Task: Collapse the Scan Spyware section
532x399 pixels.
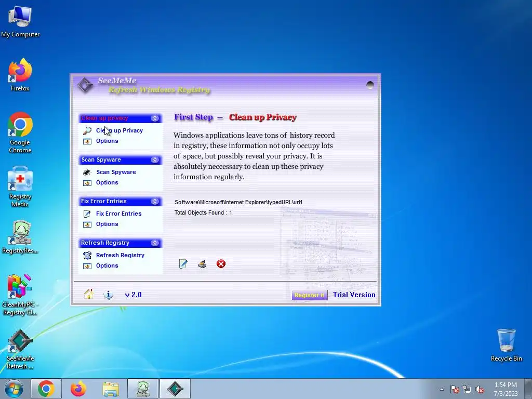Action: tap(155, 160)
